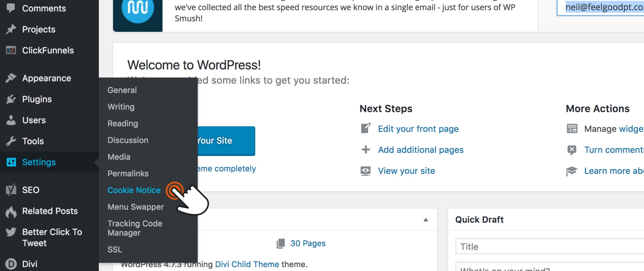Screen dimensions: 644x271
Task: Click the Plugins plug icon
Action: (x=11, y=99)
